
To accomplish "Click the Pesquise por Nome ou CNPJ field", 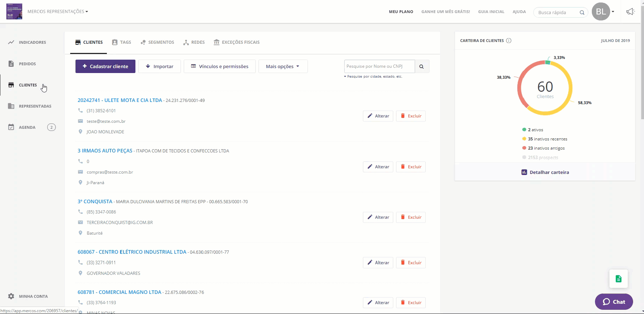I will point(379,66).
